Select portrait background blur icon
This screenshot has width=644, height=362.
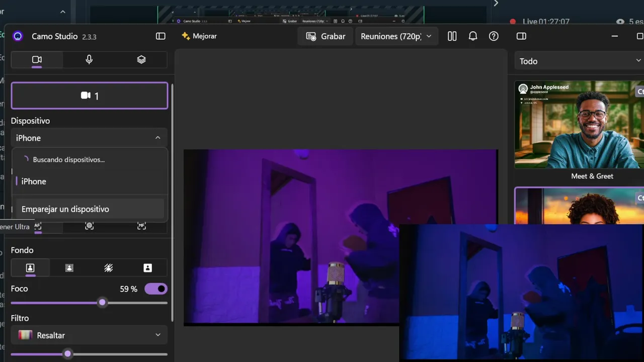tap(30, 268)
